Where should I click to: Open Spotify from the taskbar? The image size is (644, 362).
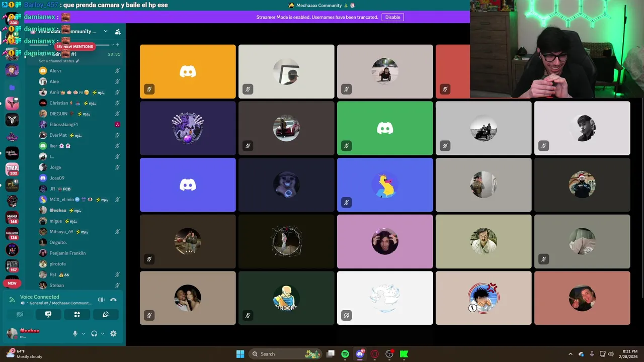[x=345, y=354]
